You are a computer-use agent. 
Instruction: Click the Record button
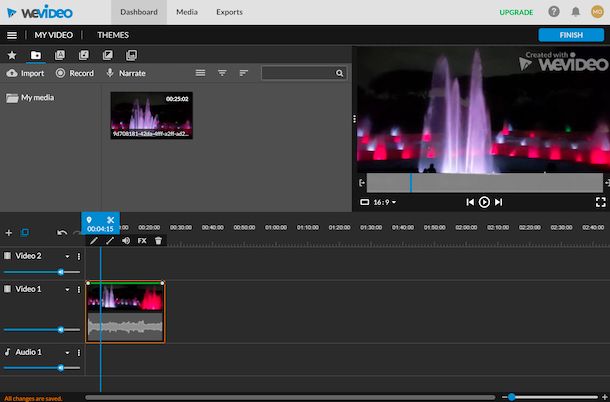[75, 73]
